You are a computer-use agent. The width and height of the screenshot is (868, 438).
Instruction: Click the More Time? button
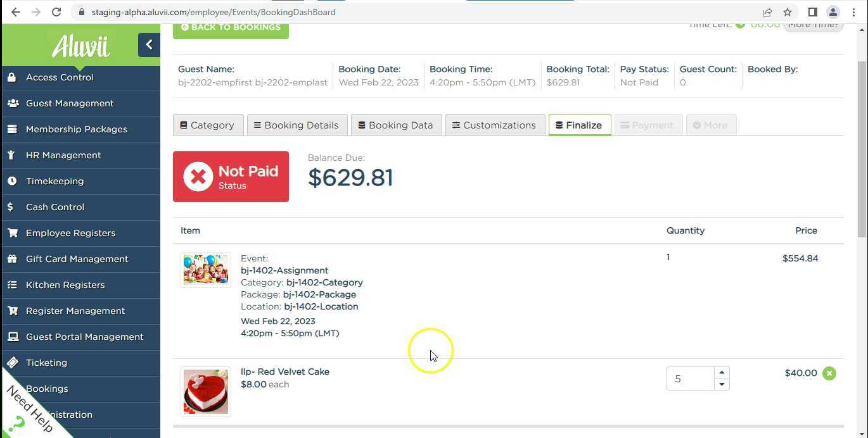point(814,24)
